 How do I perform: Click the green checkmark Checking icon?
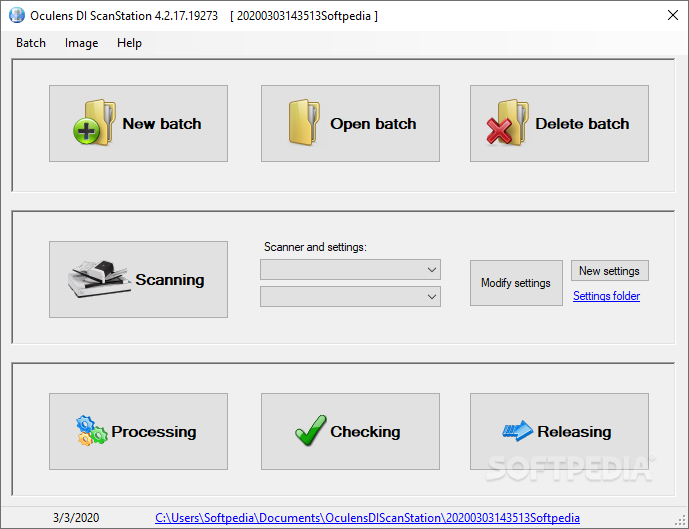311,430
